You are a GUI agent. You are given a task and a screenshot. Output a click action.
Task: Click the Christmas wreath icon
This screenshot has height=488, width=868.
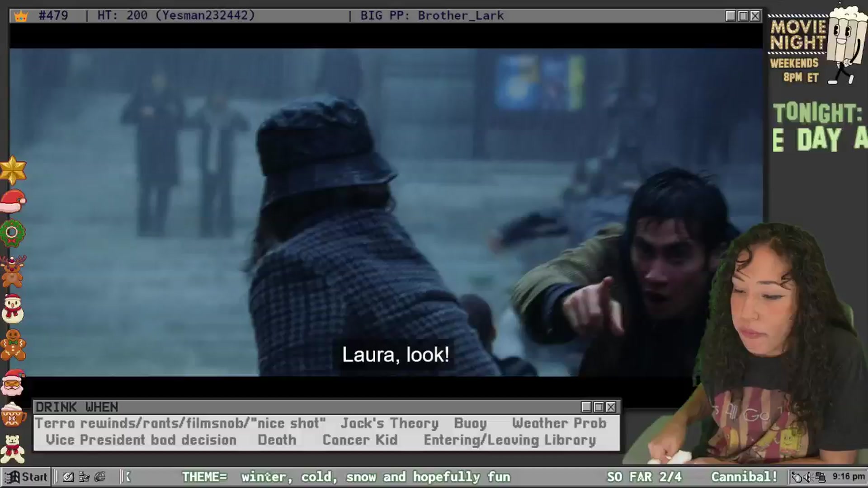[x=12, y=233]
